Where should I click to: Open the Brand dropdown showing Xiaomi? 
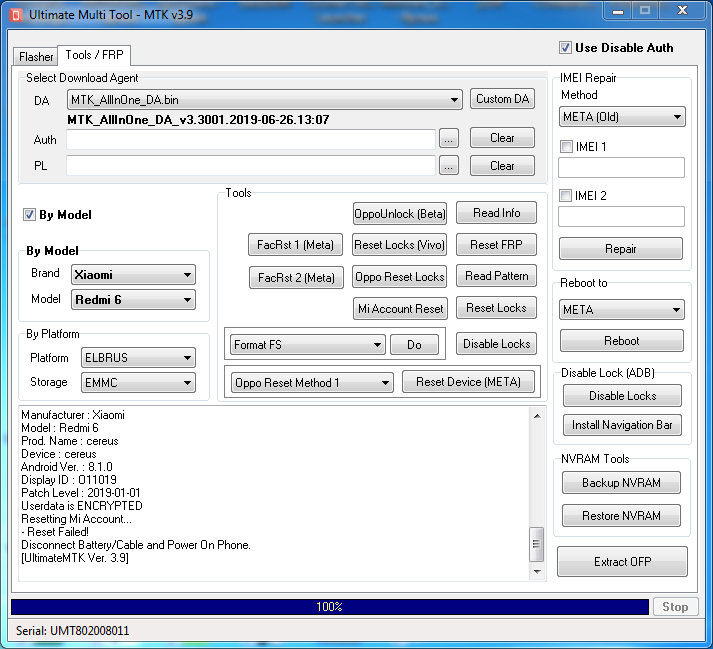(133, 275)
